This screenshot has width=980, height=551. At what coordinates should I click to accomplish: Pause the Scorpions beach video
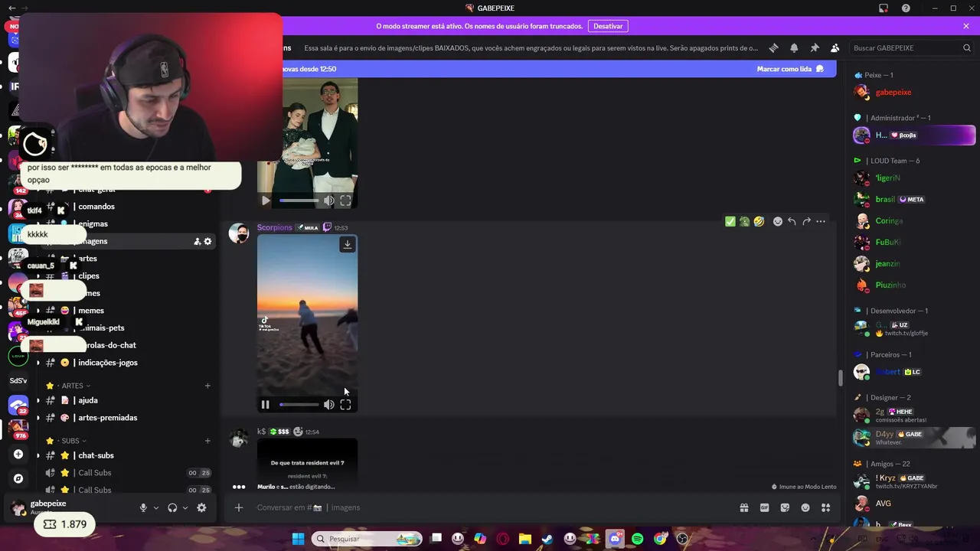coord(265,405)
